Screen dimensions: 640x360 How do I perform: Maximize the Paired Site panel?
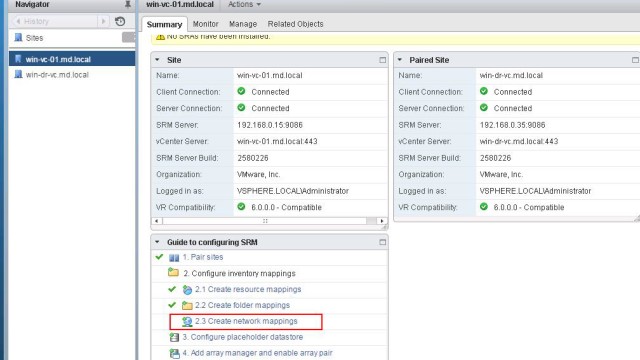coord(635,60)
